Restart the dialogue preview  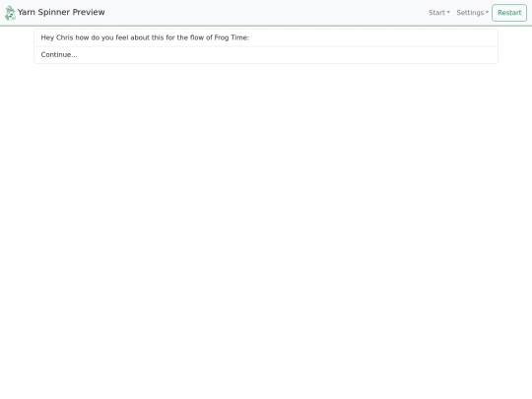pyautogui.click(x=509, y=13)
